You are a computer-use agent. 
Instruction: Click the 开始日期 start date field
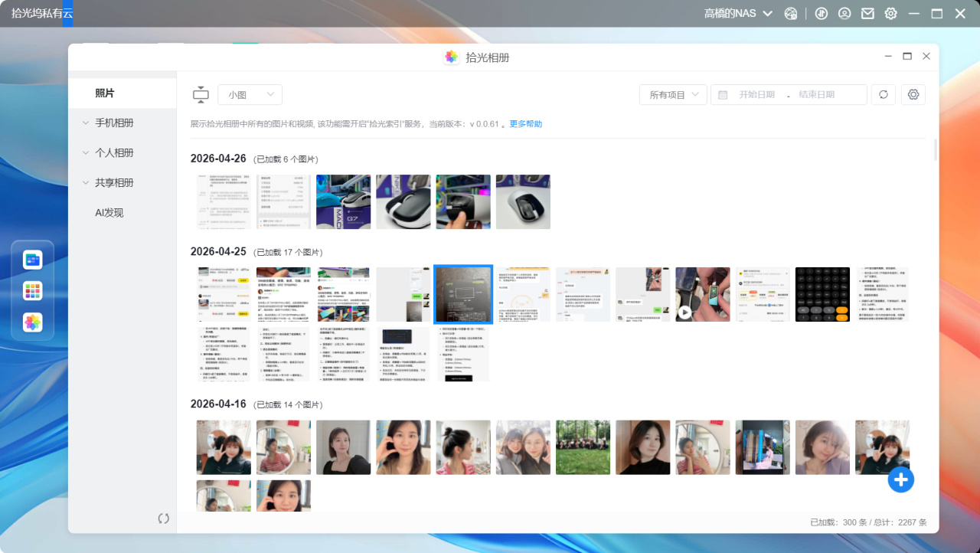pyautogui.click(x=757, y=94)
